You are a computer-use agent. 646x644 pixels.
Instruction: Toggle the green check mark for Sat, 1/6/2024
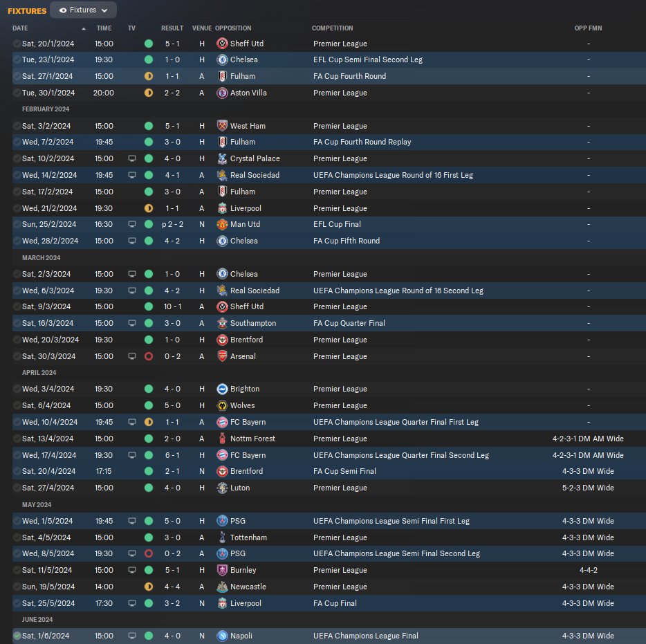(x=17, y=636)
